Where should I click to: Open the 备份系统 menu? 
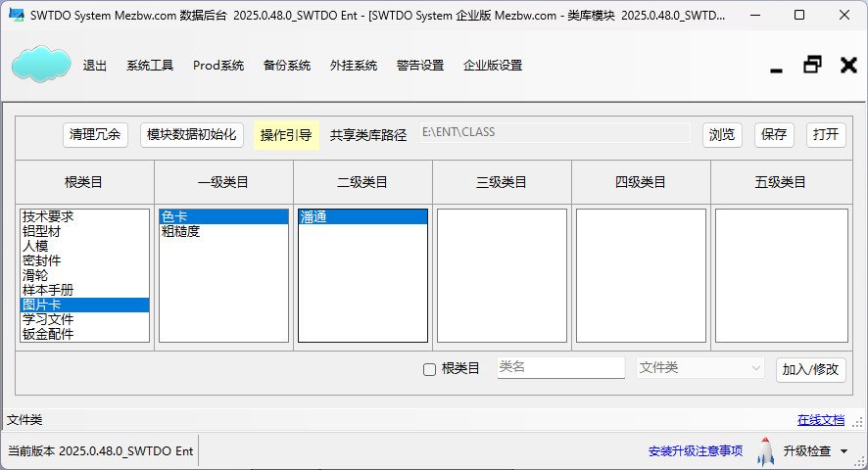tap(287, 66)
